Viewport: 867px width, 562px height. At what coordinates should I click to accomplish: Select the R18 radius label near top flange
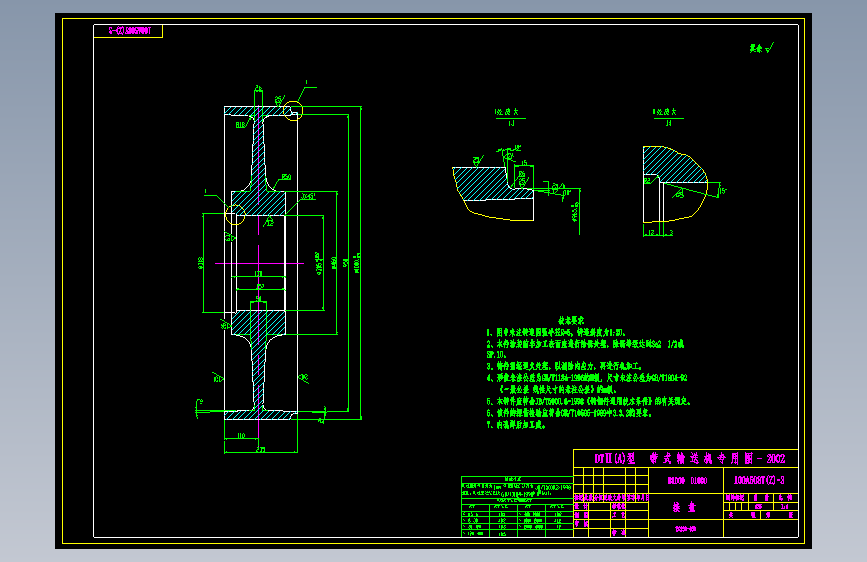pos(241,125)
